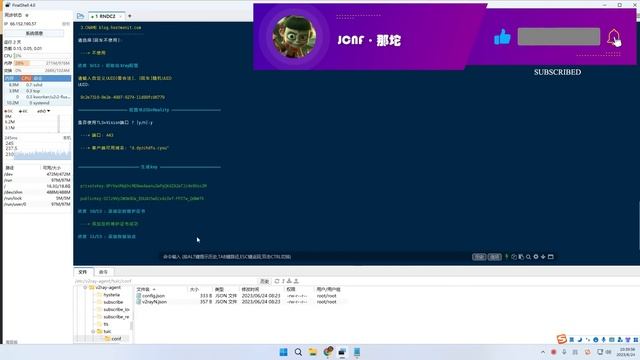
Task: Open File Explorer from taskbar
Action: pyautogui.click(x=313, y=352)
